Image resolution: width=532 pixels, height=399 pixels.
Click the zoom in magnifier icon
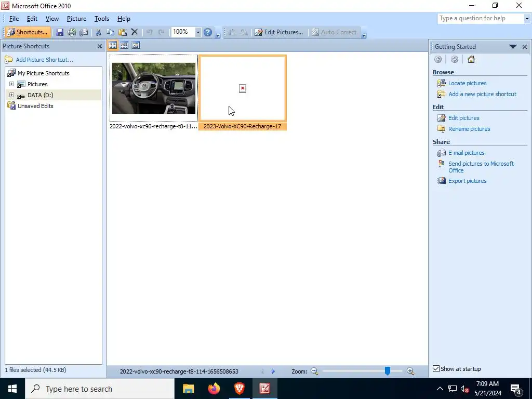(x=410, y=371)
